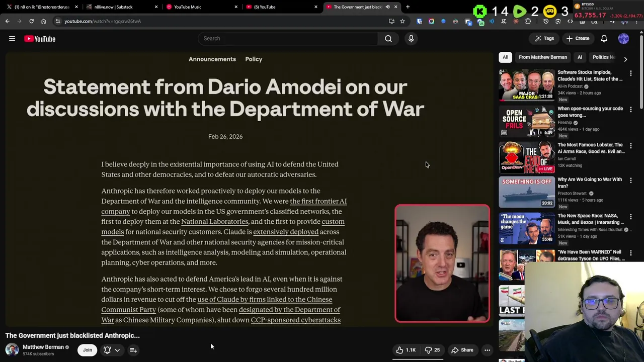The width and height of the screenshot is (644, 362).
Task: Dislike the video (25 thumbs down)
Action: 432,350
